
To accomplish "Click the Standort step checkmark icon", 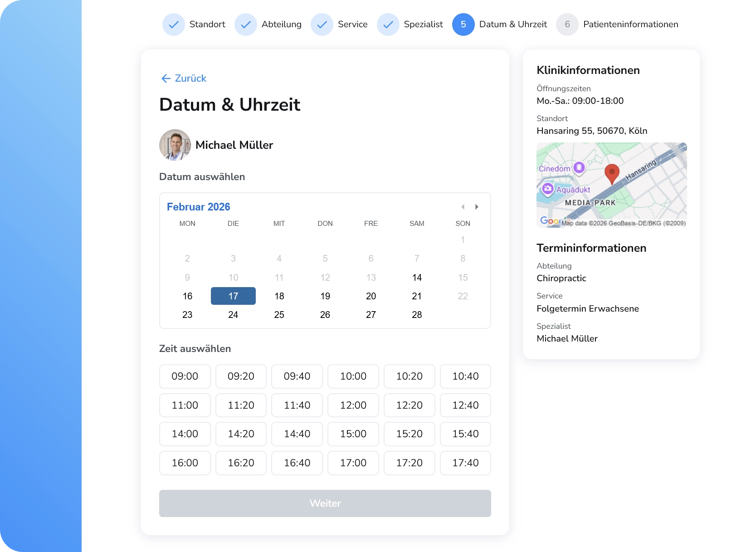I will (x=174, y=24).
